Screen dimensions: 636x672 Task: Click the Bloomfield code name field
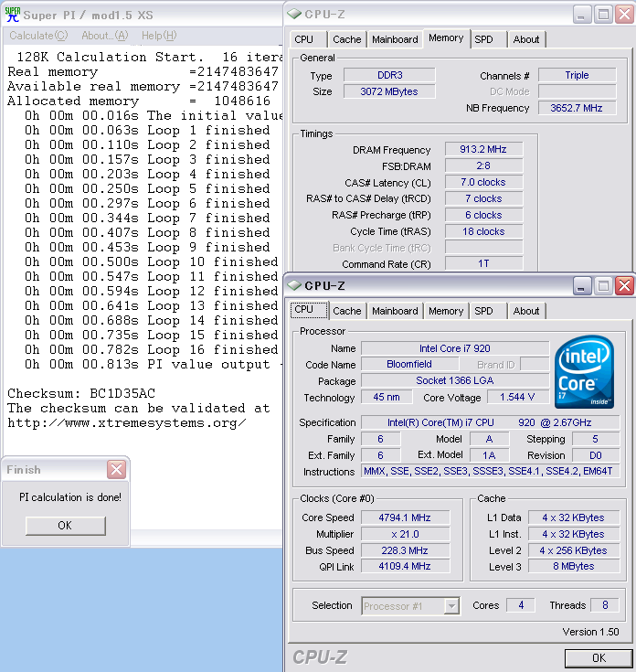[409, 364]
